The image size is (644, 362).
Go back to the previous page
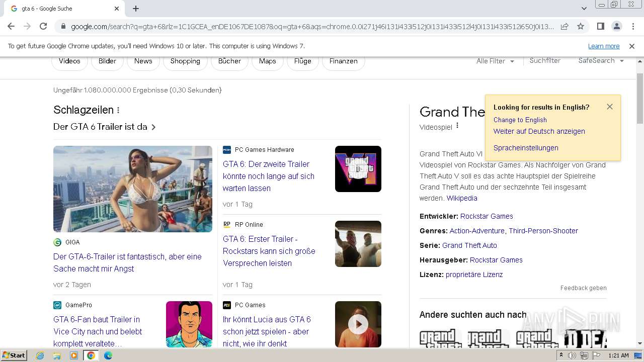pos(11,26)
